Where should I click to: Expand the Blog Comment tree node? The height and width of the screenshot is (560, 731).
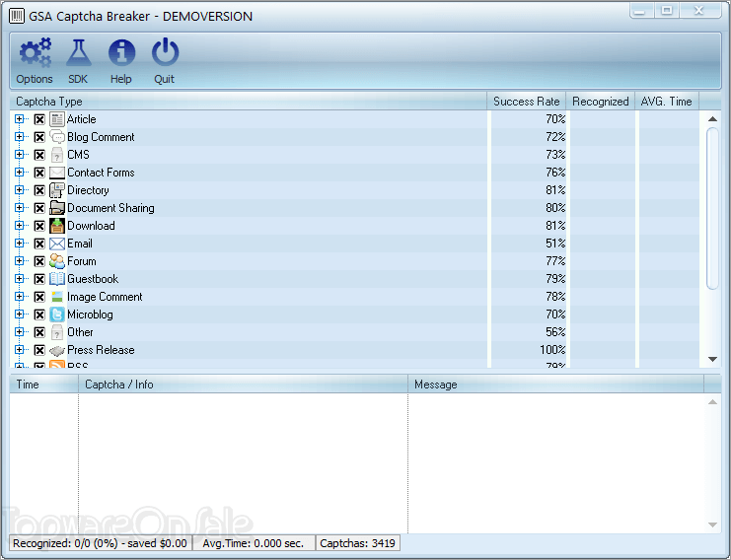pos(19,137)
